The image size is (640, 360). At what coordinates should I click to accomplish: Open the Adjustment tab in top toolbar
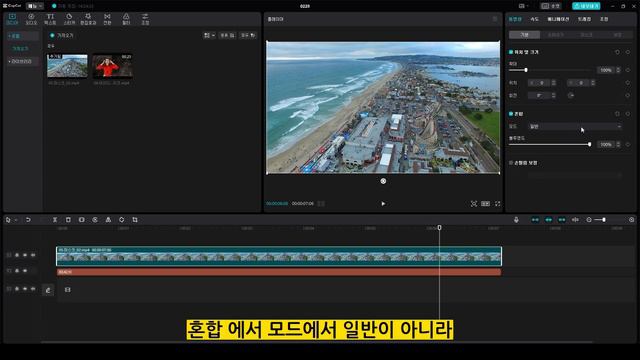tap(145, 19)
